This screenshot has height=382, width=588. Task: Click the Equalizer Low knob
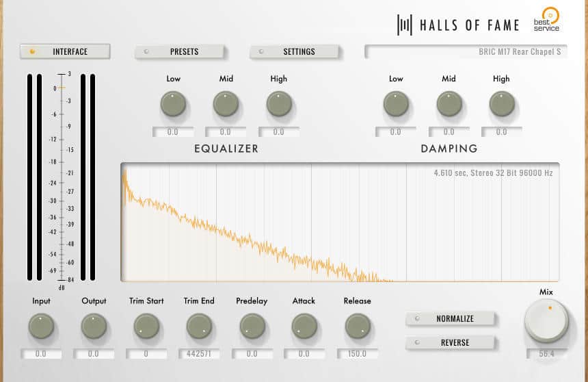[173, 104]
